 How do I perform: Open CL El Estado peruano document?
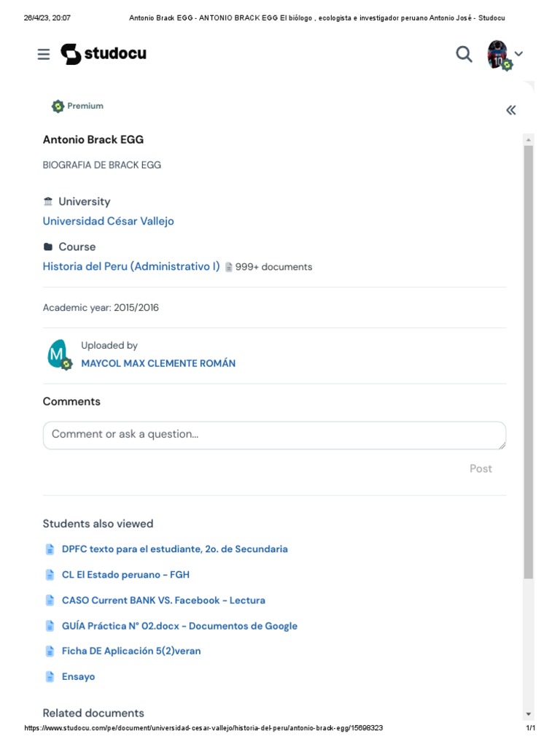coord(125,575)
